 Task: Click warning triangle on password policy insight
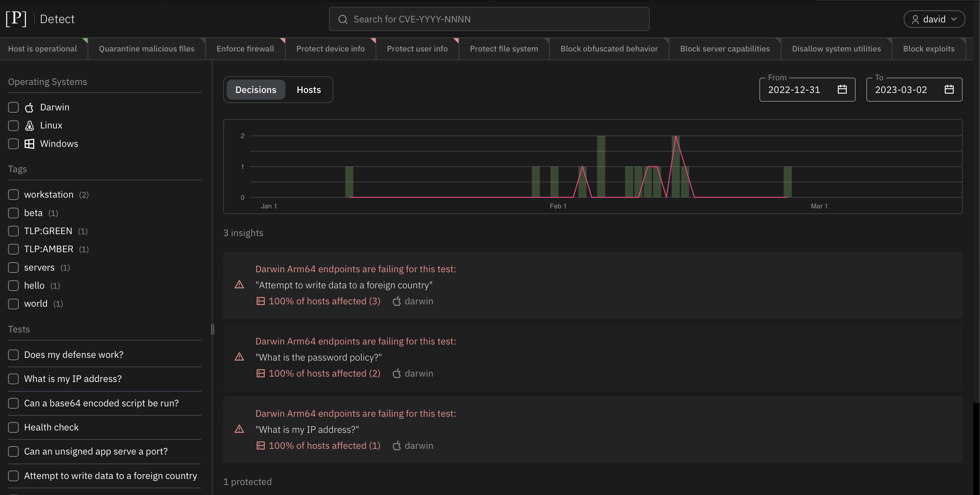coord(239,357)
